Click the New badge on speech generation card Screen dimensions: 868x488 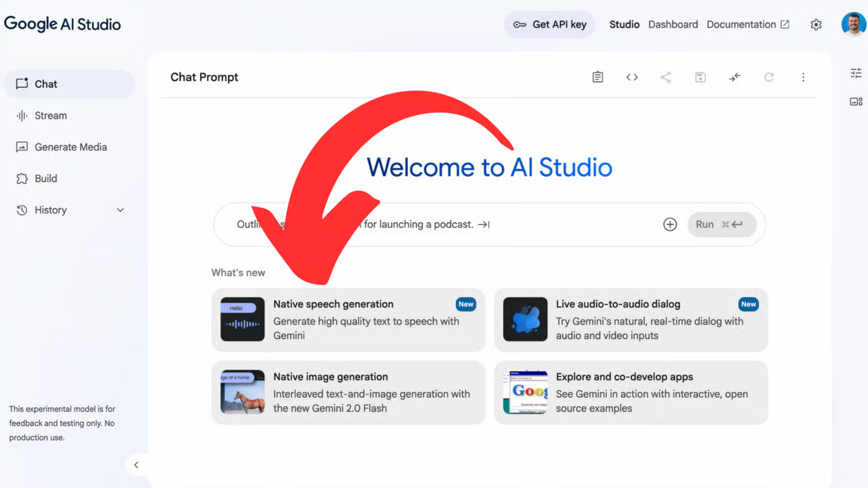coord(466,304)
